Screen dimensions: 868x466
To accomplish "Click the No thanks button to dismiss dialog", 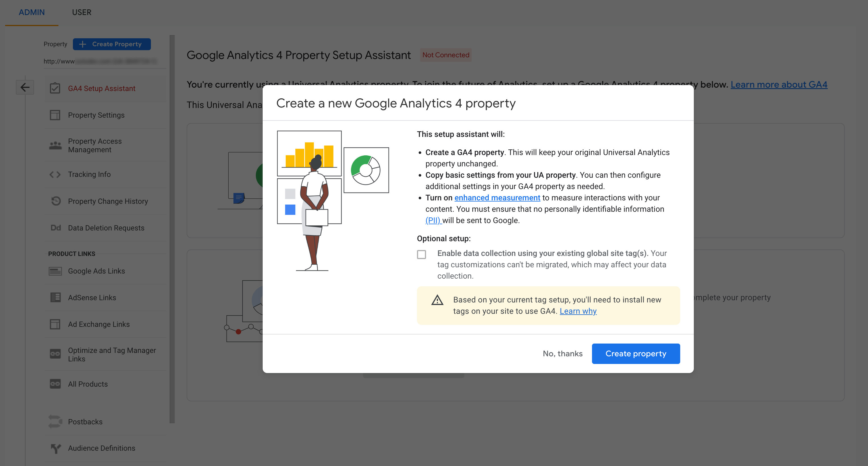I will (562, 353).
